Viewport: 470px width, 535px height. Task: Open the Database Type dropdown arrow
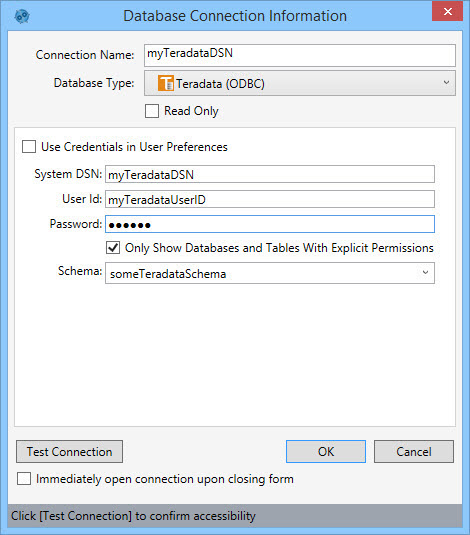[x=446, y=83]
